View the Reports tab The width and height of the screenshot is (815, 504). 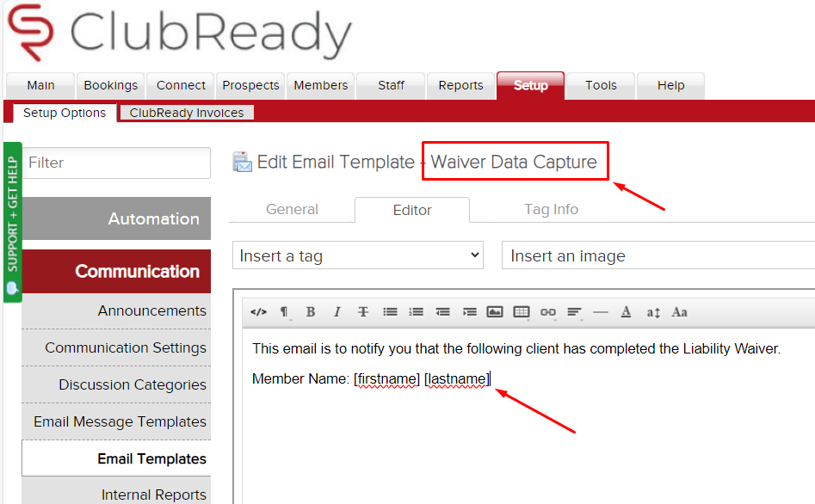(x=460, y=86)
